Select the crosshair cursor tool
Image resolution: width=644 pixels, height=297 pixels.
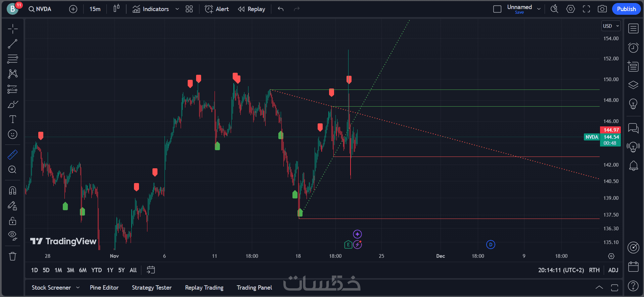(13, 29)
